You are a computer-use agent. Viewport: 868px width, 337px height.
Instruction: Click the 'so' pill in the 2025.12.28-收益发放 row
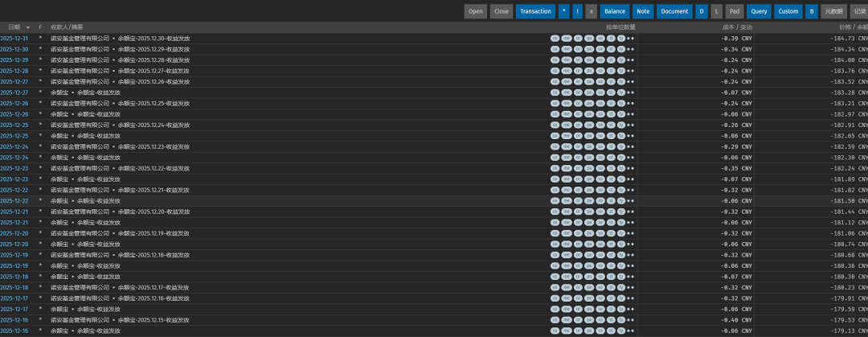600,60
